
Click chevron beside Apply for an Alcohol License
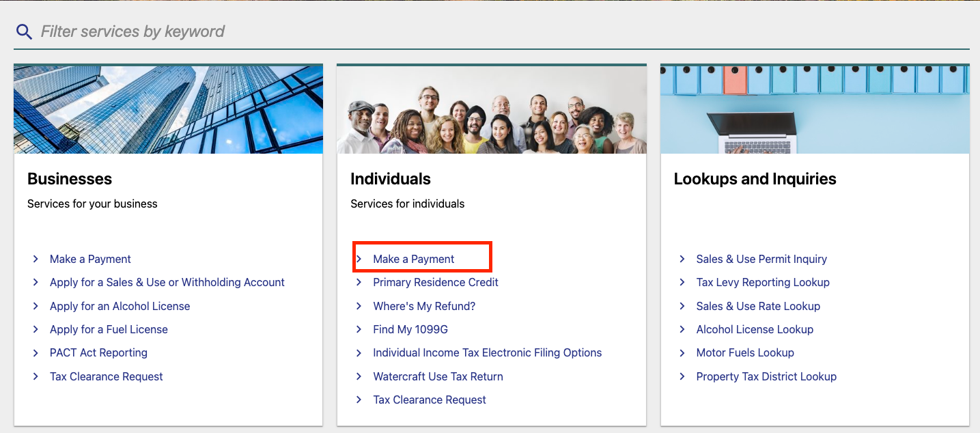pyautogui.click(x=36, y=306)
